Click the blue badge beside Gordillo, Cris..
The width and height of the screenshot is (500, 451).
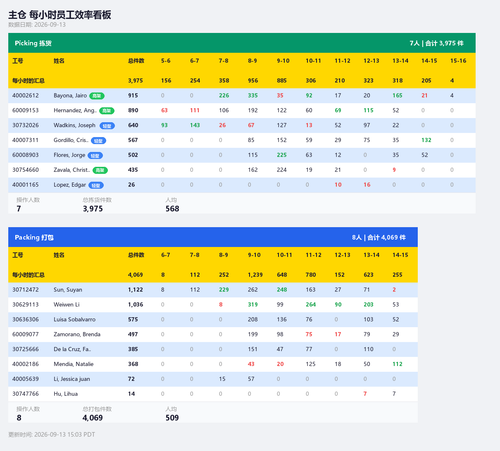[98, 141]
